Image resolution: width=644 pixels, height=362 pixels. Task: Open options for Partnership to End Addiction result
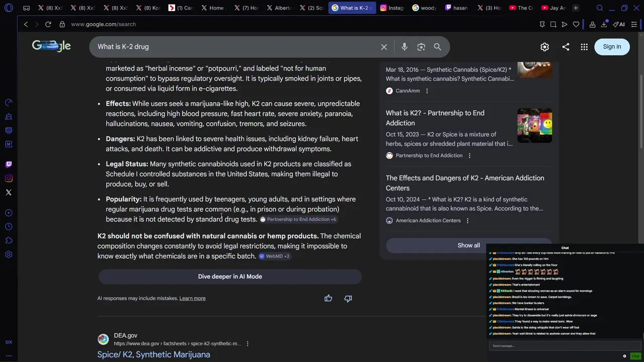[469, 156]
